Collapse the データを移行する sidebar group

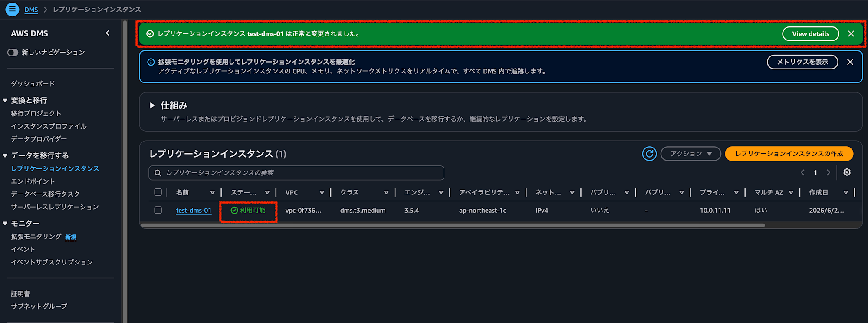(5, 155)
